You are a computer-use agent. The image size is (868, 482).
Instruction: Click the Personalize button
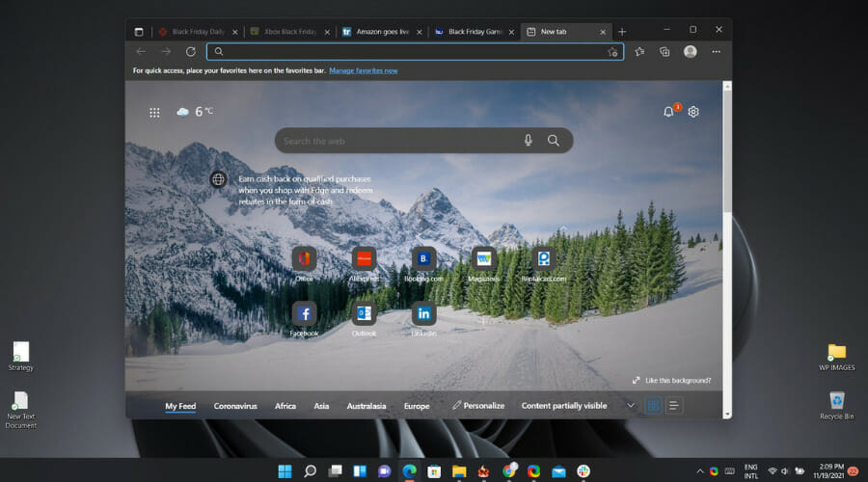[x=478, y=406]
